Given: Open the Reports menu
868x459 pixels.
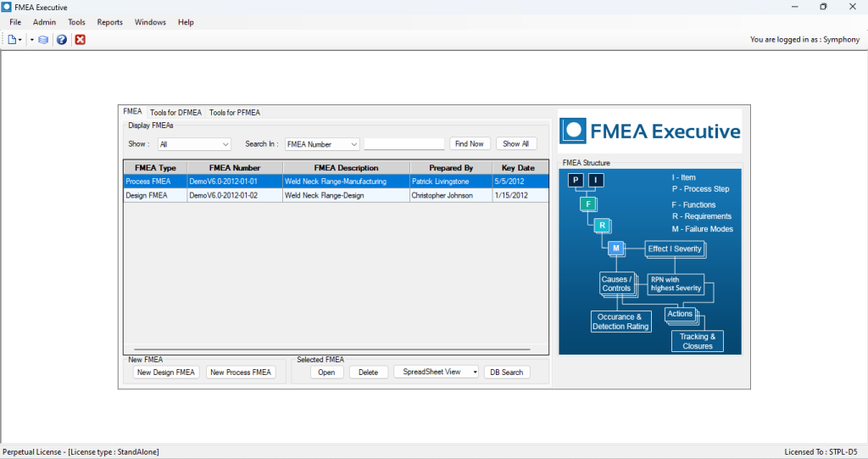Looking at the screenshot, I should 109,22.
